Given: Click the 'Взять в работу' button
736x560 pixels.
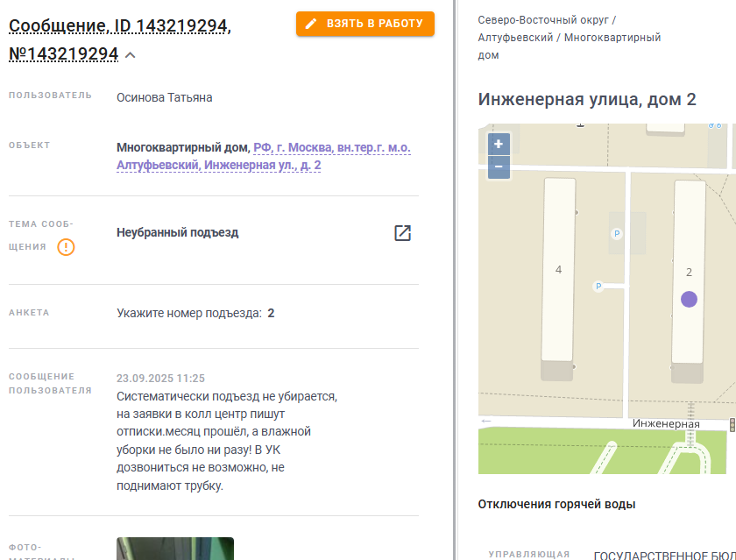Looking at the screenshot, I should click(365, 24).
